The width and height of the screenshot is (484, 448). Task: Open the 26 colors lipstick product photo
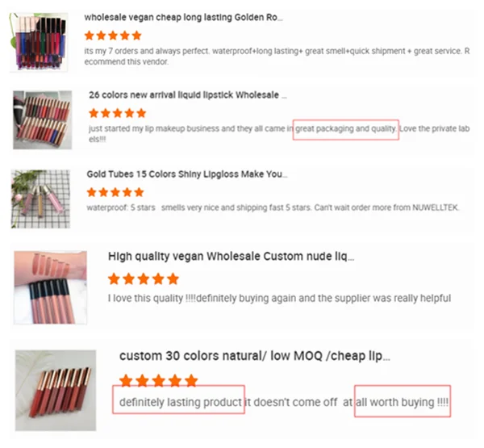click(x=43, y=120)
